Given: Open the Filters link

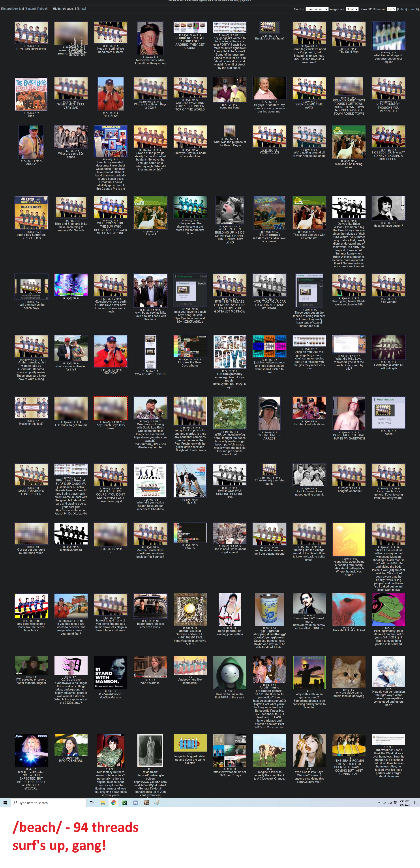Looking at the screenshot, I should pyautogui.click(x=402, y=9).
